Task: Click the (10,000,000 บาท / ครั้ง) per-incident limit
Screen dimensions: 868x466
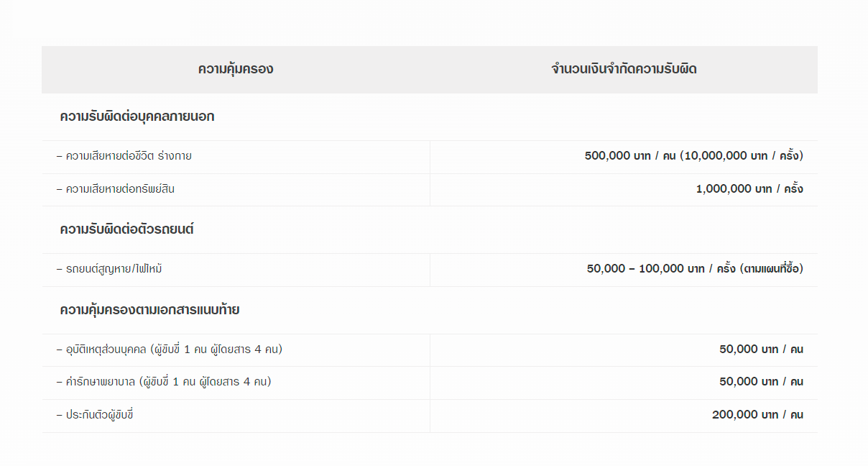Action: tap(742, 156)
